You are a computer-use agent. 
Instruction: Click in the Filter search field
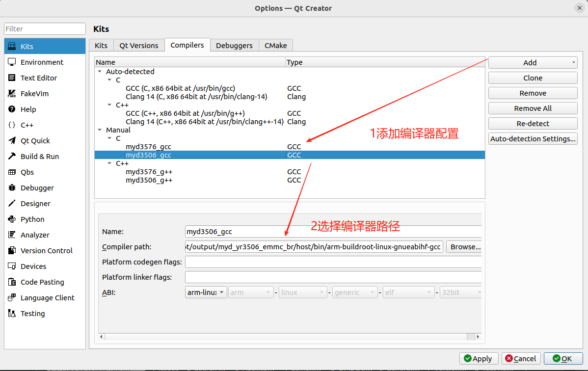click(45, 29)
